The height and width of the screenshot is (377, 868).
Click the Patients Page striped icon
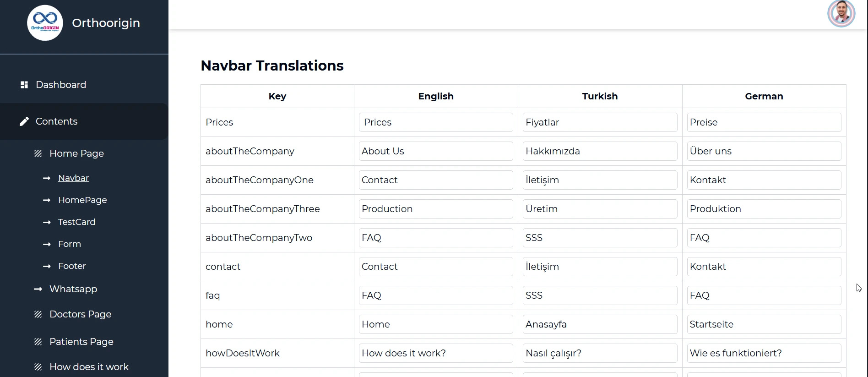38,342
